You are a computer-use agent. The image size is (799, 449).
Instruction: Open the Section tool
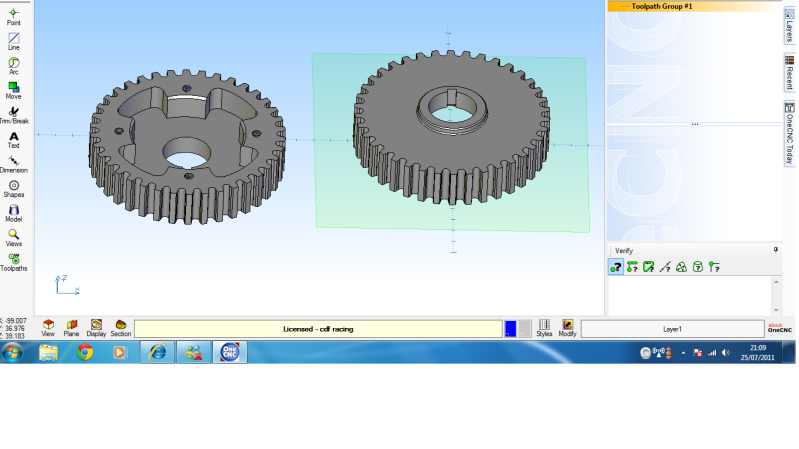(121, 328)
